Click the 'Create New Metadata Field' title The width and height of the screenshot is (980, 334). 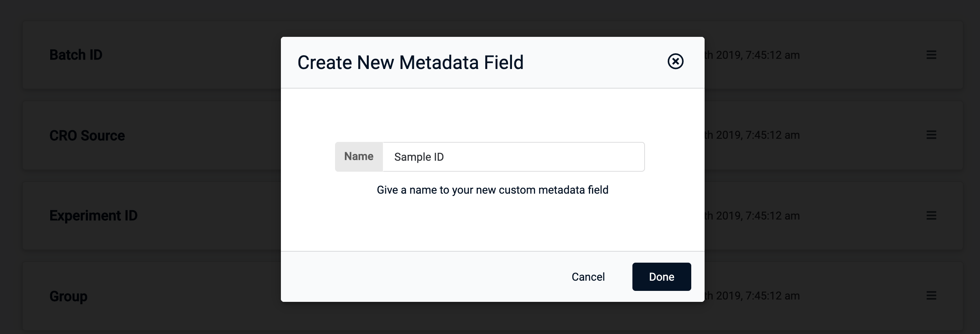pyautogui.click(x=410, y=62)
